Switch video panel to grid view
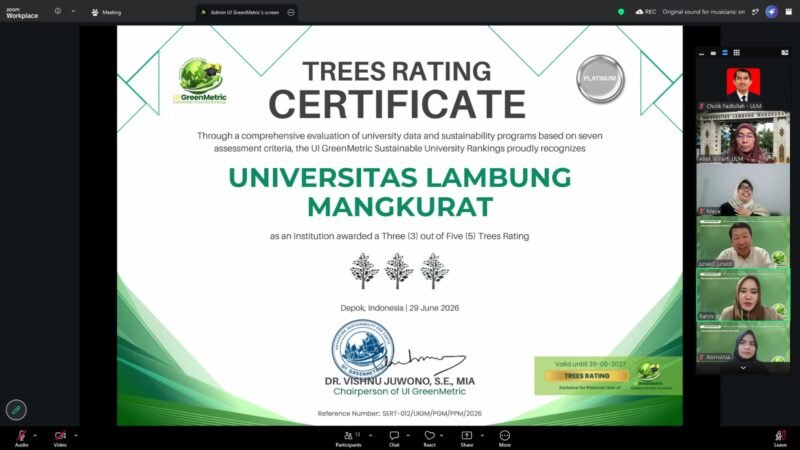800x450 pixels. [x=736, y=53]
